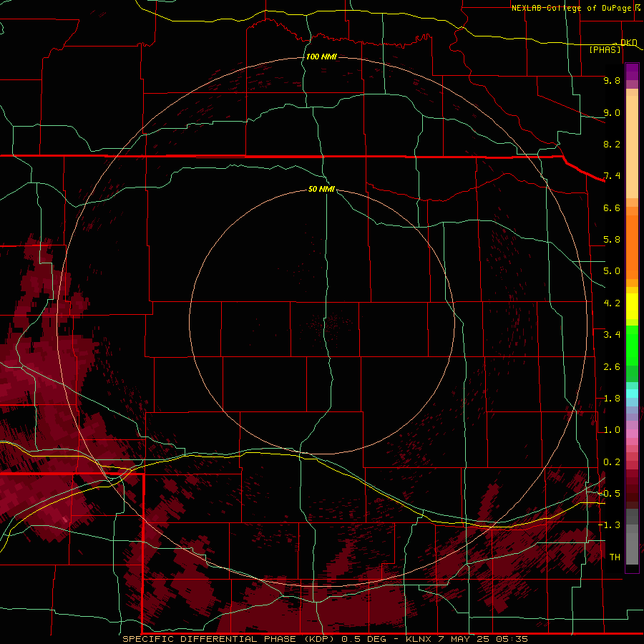Click the [PHAS] units label
Viewport: 644px width, 644px height.
[605, 49]
